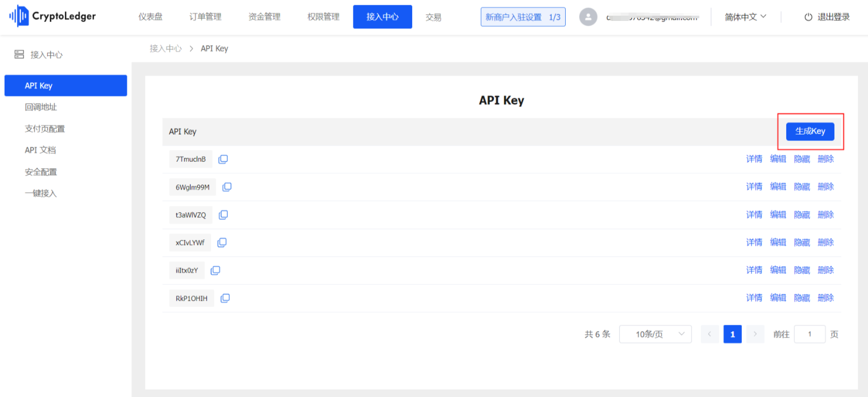868x397 pixels.
Task: Click the user avatar icon
Action: pos(588,17)
